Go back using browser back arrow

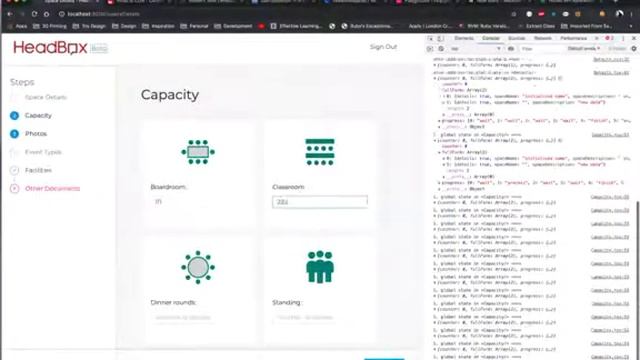pos(10,14)
